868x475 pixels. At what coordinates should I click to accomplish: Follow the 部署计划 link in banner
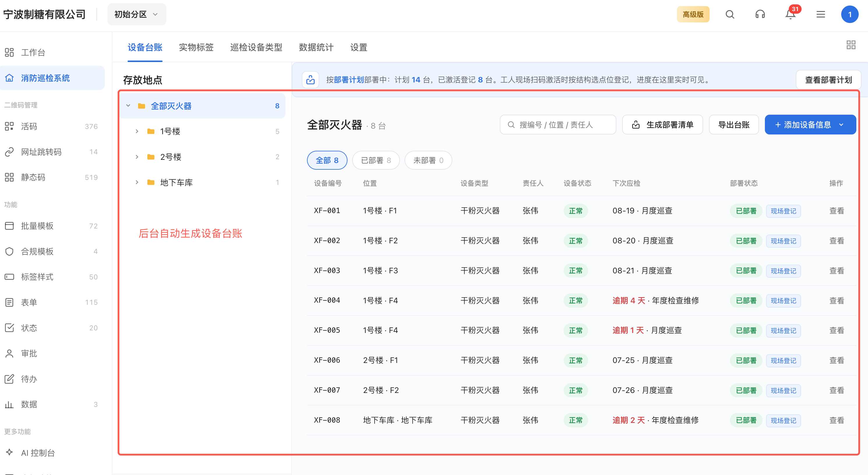click(349, 80)
